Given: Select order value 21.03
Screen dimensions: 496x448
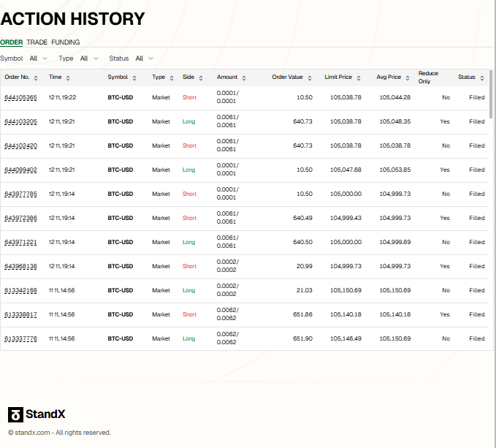Looking at the screenshot, I should coord(305,290).
